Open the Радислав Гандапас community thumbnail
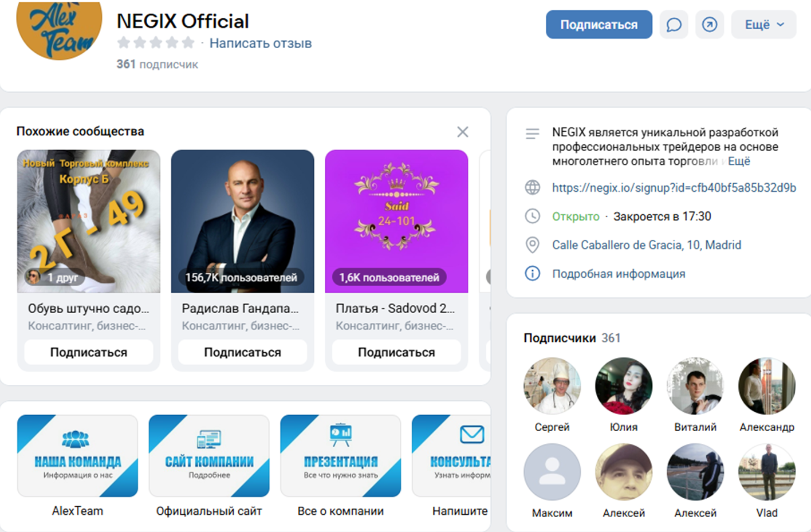811x532 pixels. [x=242, y=221]
